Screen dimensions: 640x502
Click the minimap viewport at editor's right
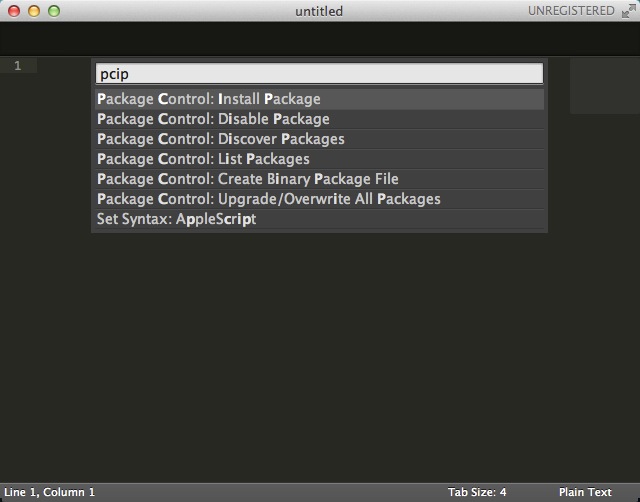(x=604, y=85)
